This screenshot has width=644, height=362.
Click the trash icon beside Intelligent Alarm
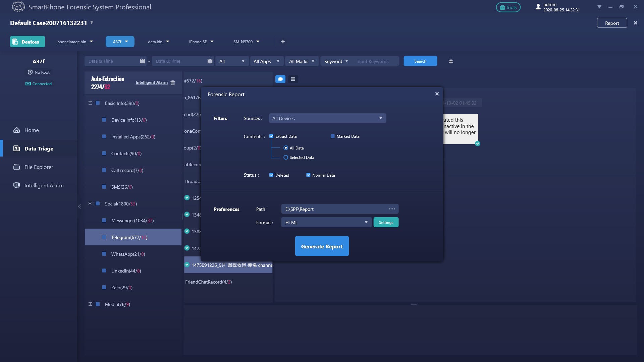[x=173, y=83]
